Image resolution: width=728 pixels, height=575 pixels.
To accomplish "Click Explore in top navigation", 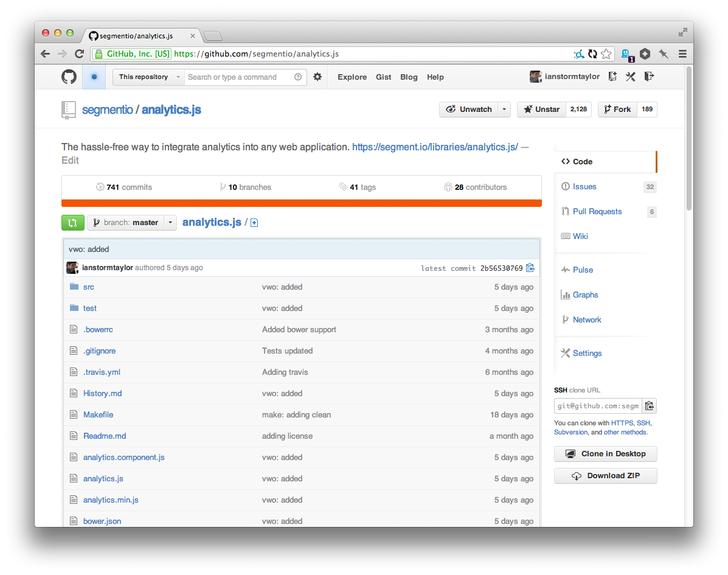I will [352, 77].
